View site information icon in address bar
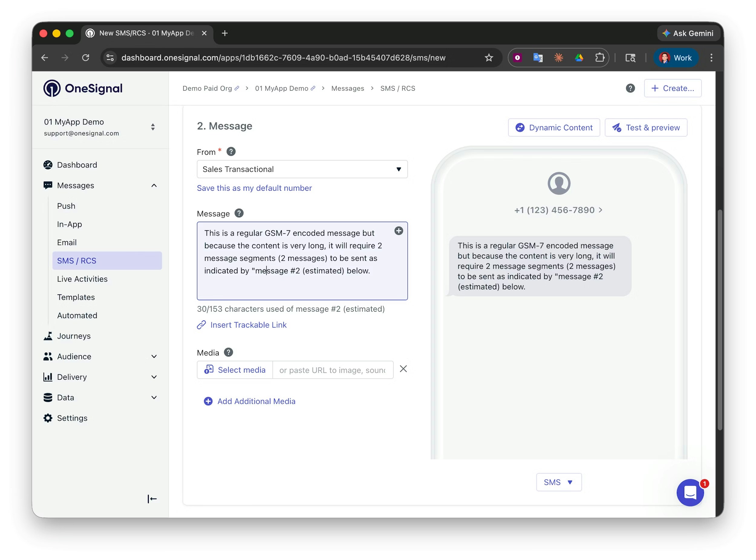Viewport: 756px width, 560px height. tap(110, 58)
